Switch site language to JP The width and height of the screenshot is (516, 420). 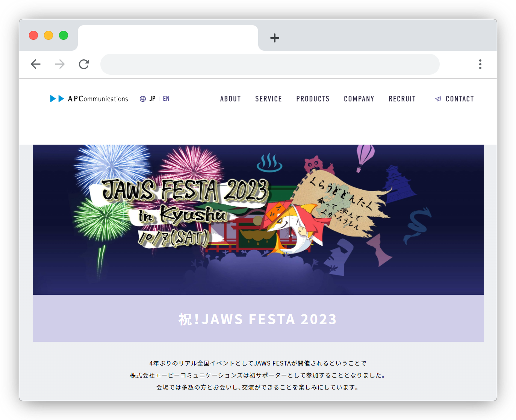point(153,99)
